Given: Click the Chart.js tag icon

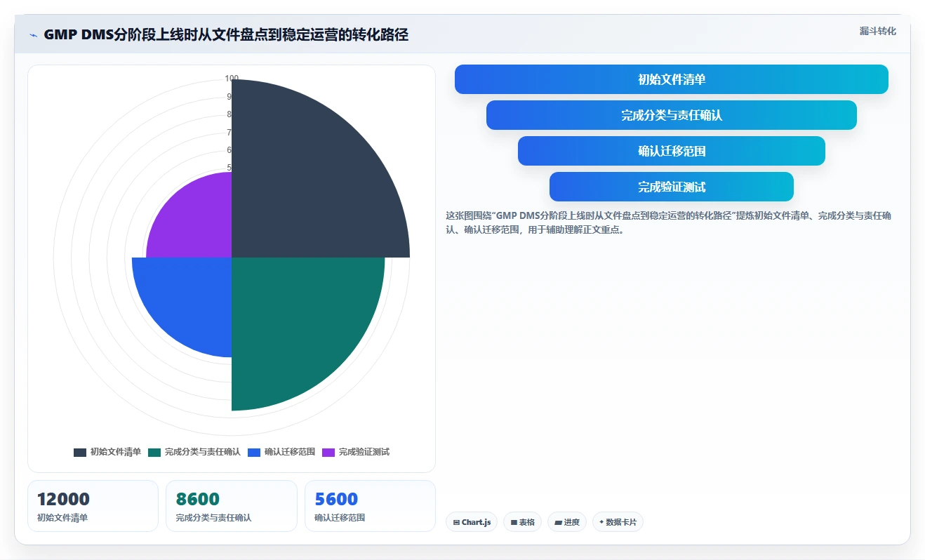Looking at the screenshot, I should pos(456,522).
